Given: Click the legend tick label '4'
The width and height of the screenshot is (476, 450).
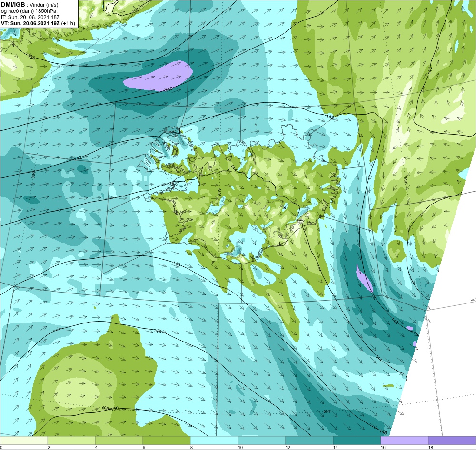Looking at the screenshot, I should [x=96, y=447].
